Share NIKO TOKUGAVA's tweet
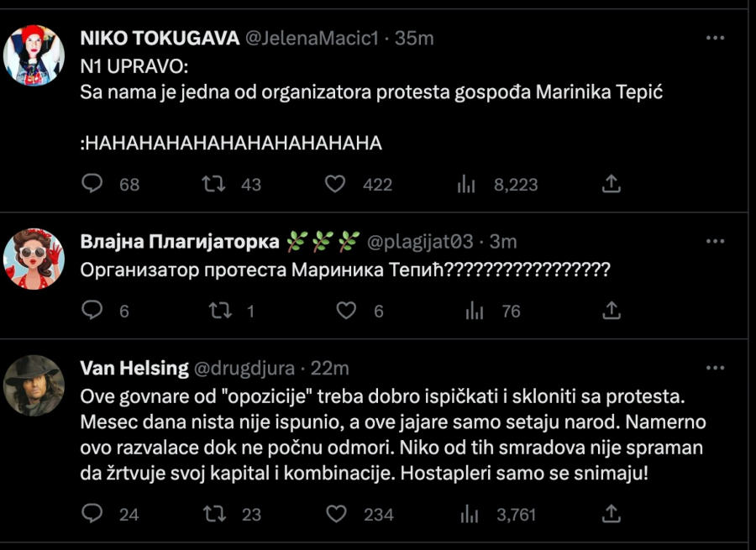 click(612, 183)
